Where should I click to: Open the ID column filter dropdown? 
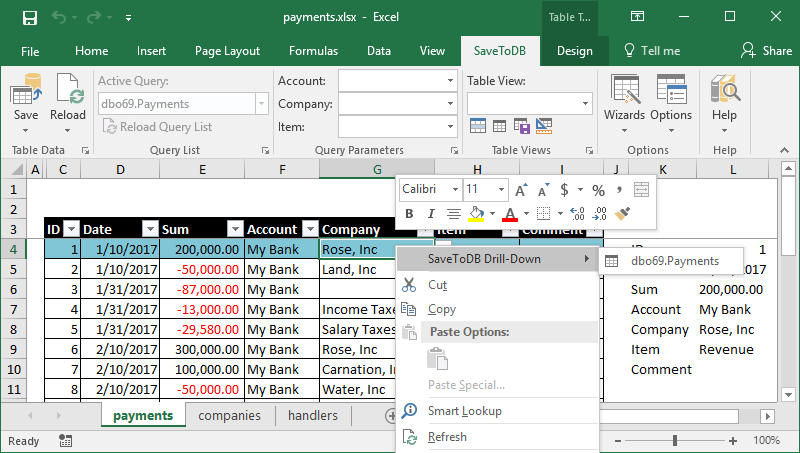72,229
